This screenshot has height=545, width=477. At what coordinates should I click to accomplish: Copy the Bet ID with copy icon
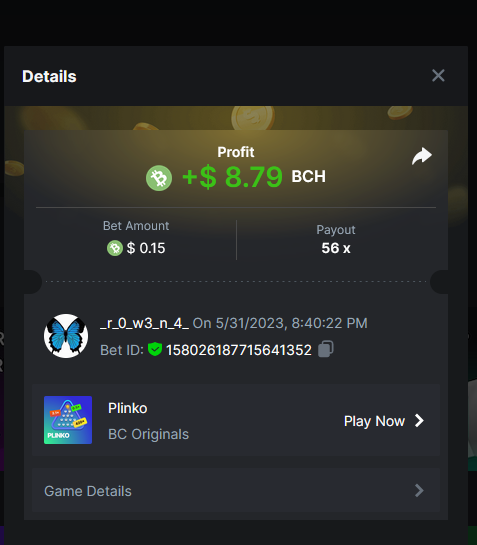pos(326,349)
